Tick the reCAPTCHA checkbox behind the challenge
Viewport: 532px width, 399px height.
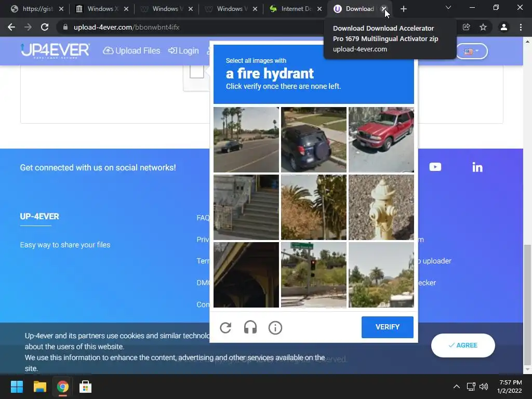pos(197,72)
